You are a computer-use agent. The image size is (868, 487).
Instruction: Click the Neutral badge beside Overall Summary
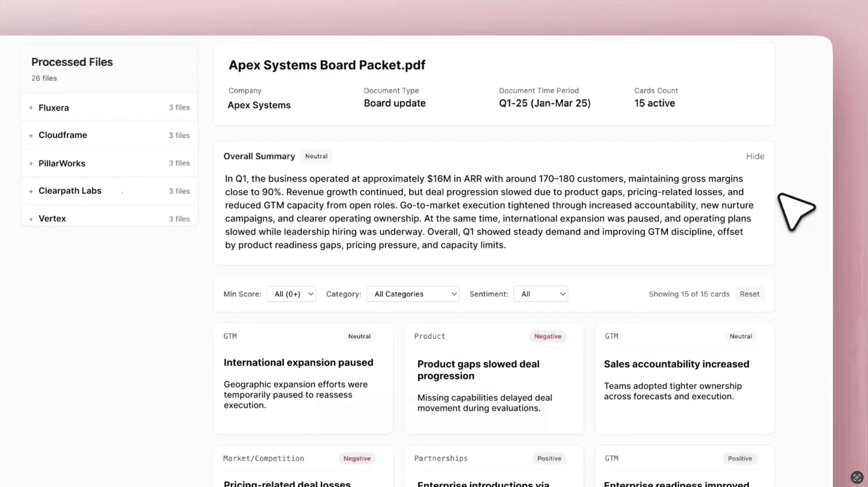tap(316, 156)
